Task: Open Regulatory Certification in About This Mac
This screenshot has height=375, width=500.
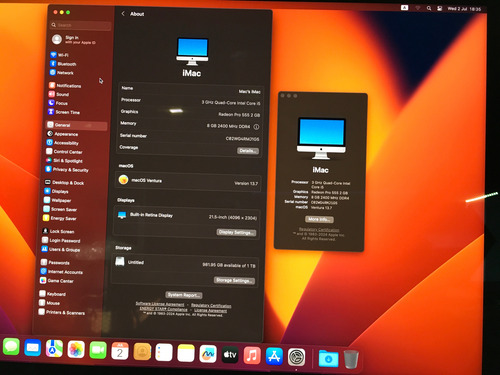Action: click(x=319, y=230)
